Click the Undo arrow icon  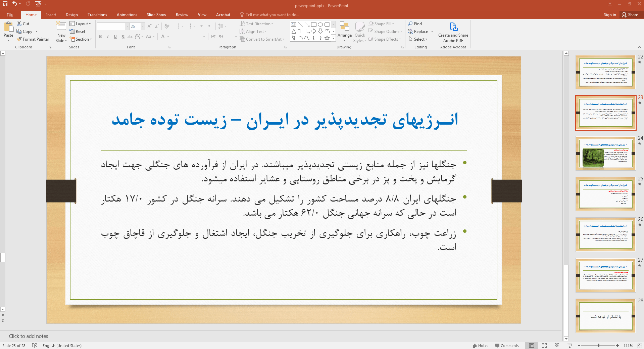click(15, 4)
